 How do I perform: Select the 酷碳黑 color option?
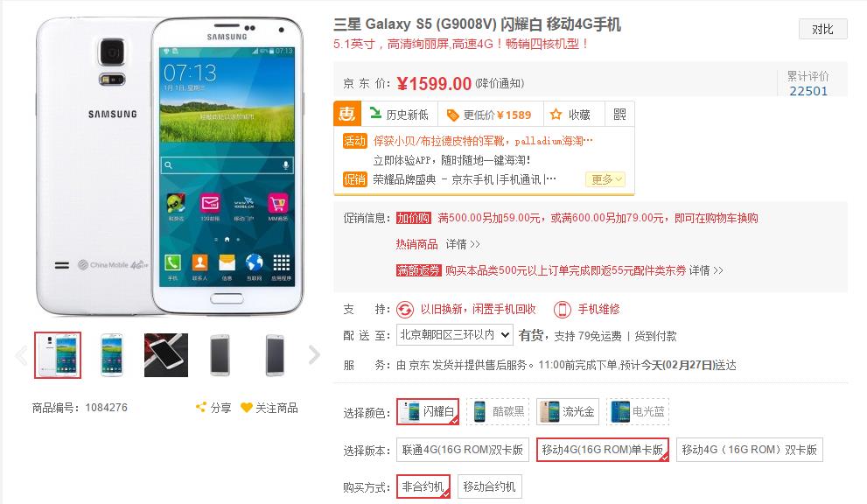498,411
